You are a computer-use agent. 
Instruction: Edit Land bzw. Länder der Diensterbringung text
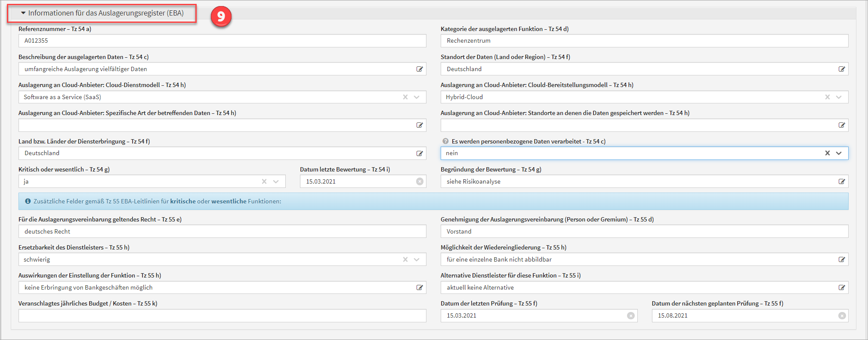[x=420, y=153]
